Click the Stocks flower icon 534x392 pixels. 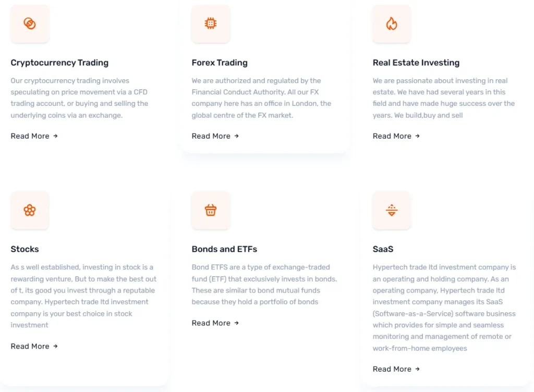click(30, 210)
